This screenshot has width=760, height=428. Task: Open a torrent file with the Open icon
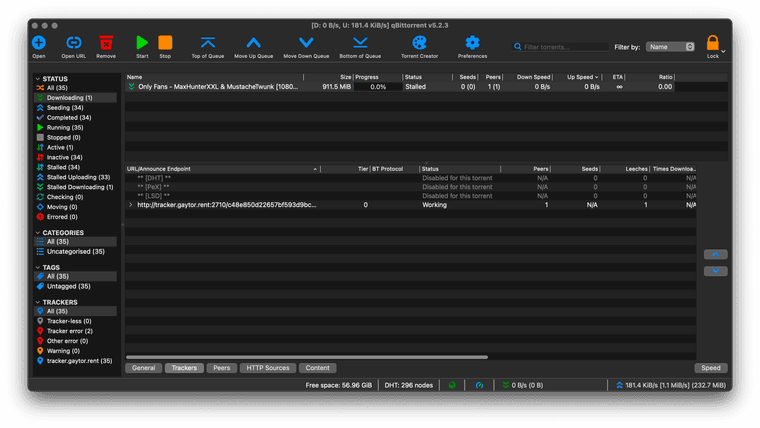point(39,43)
